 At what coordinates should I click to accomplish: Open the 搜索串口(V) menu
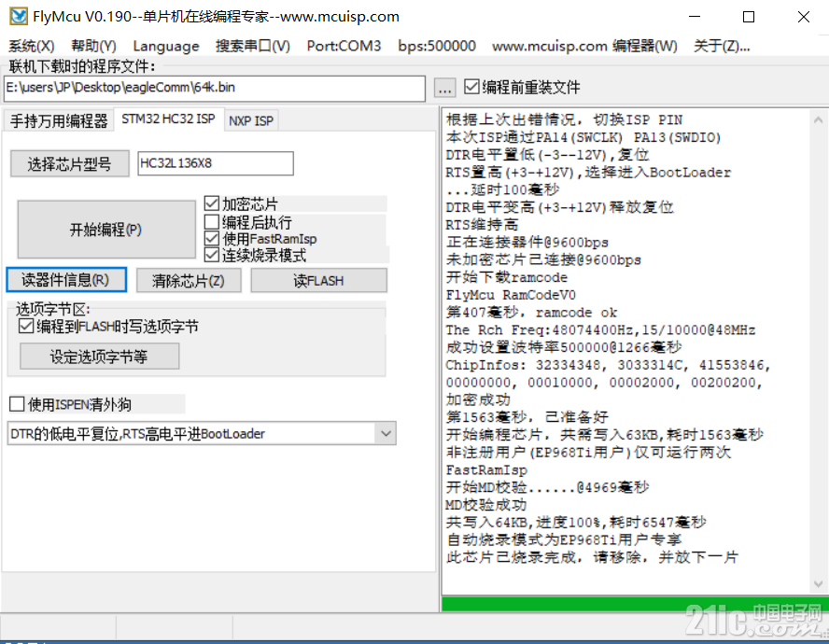point(253,46)
